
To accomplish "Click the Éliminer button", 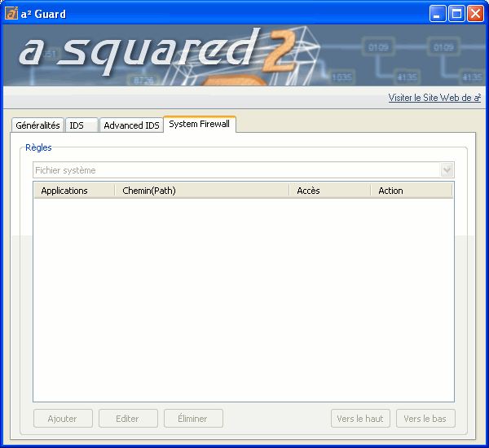I will pyautogui.click(x=193, y=419).
